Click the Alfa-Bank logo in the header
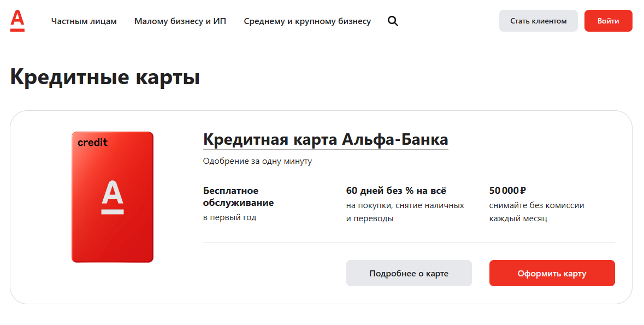 17,21
